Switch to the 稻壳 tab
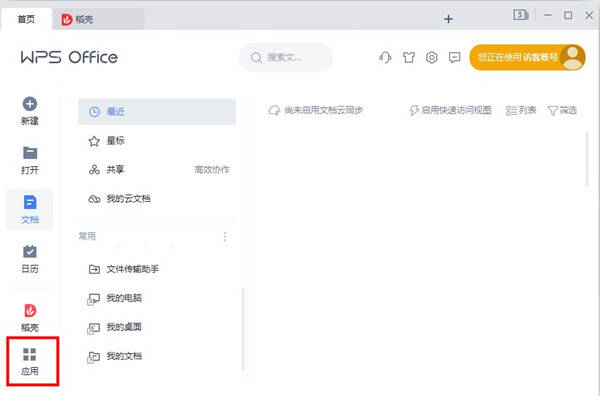 click(x=99, y=19)
